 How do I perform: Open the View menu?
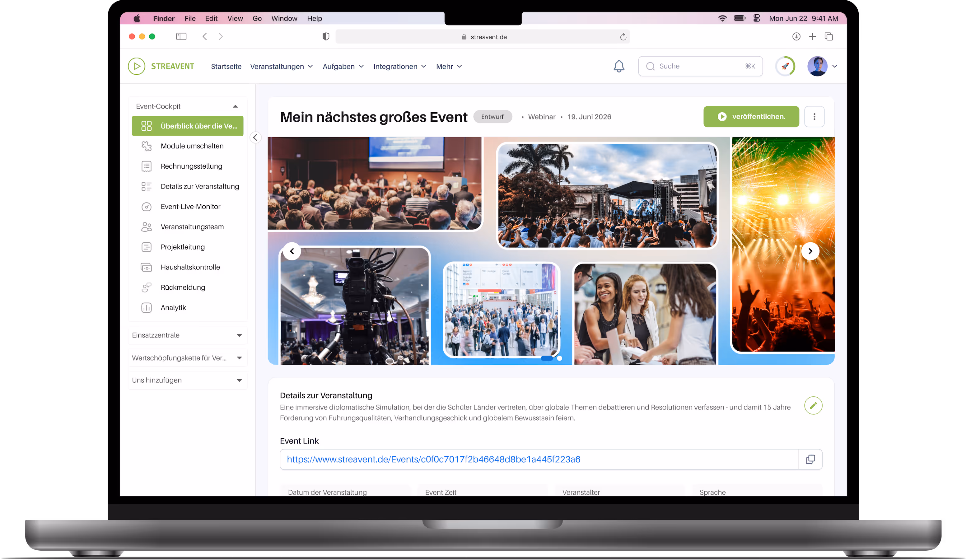click(235, 18)
